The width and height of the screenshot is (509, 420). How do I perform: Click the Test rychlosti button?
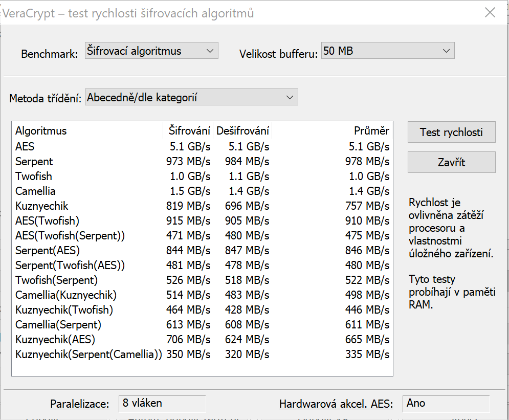pyautogui.click(x=451, y=132)
